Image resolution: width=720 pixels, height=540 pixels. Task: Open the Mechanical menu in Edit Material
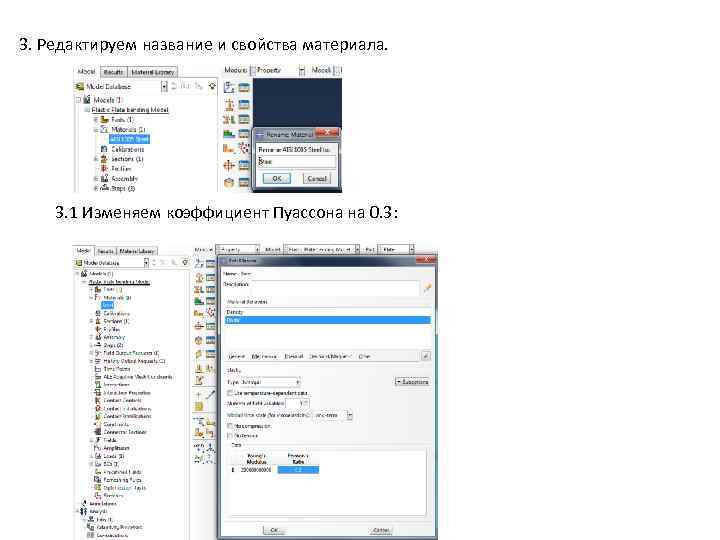(264, 356)
